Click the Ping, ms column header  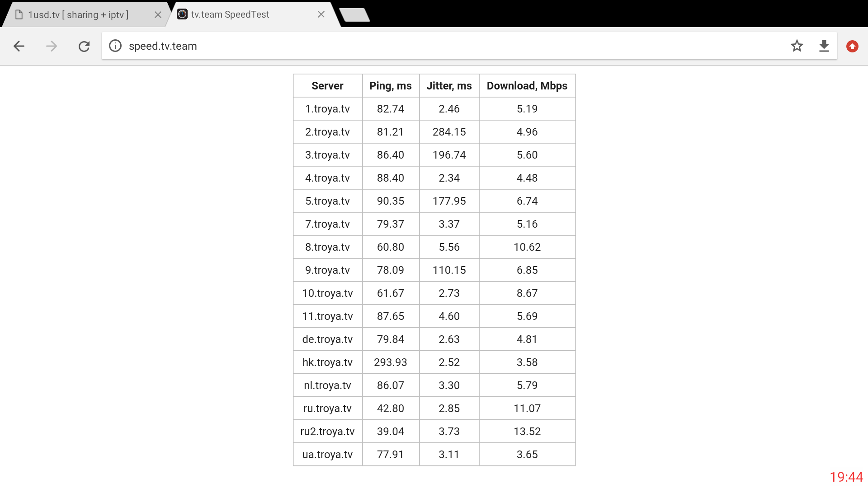click(390, 86)
